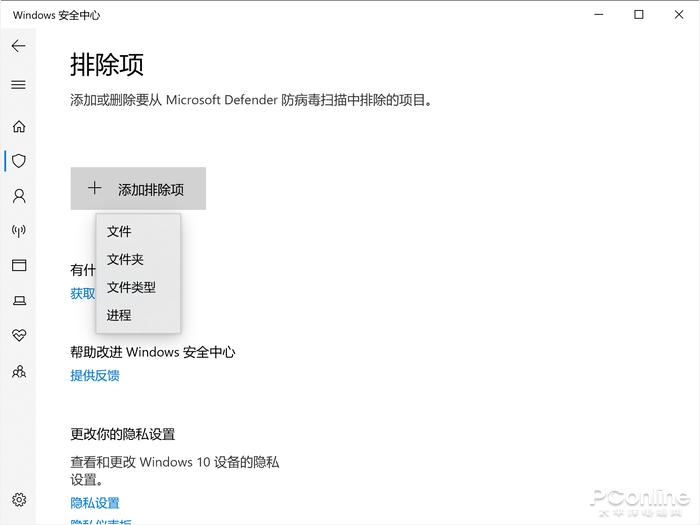
Task: Select App and browser control icon
Action: (18, 265)
